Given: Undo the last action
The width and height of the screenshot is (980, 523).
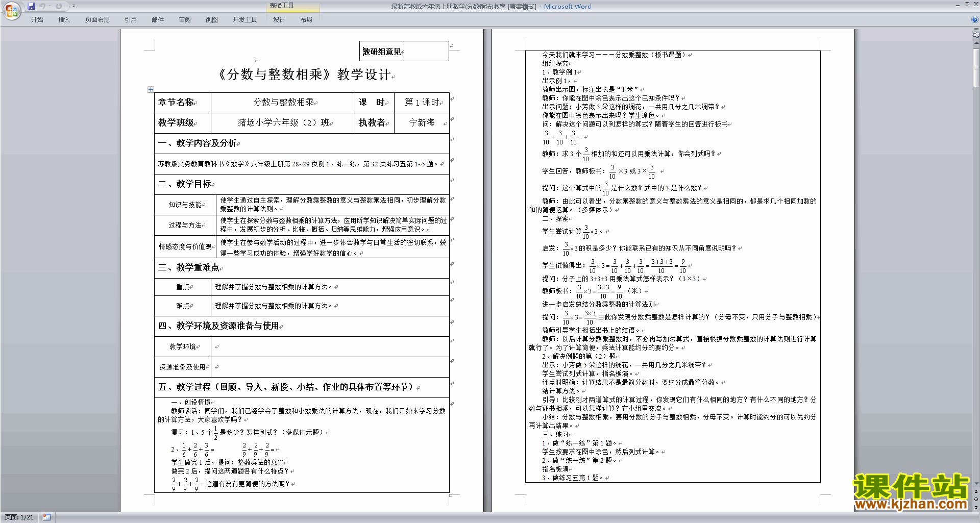Looking at the screenshot, I should coord(42,6).
